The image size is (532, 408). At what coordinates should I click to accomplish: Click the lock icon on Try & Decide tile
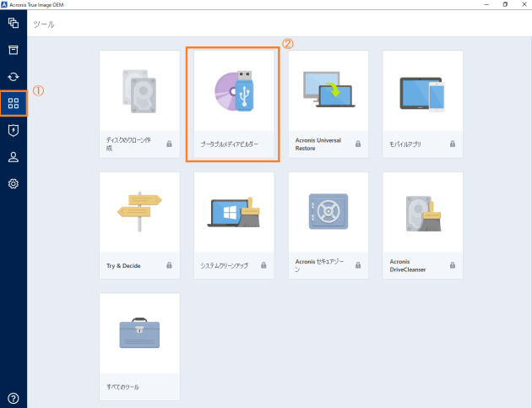pyautogui.click(x=169, y=265)
